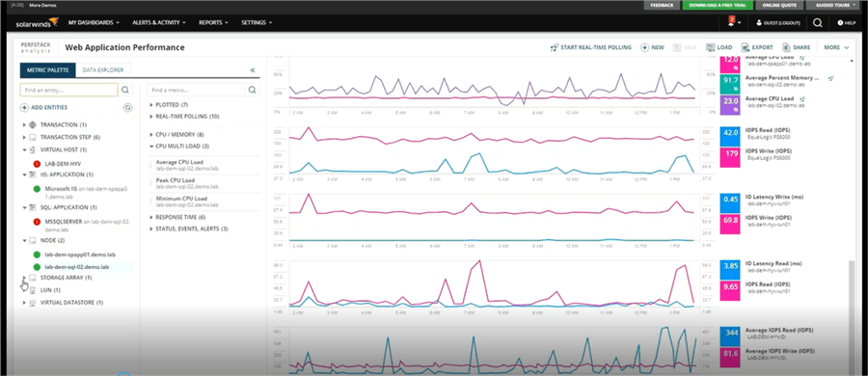Expand the Transaction entity group
Screen dimensions: 868x376
(24, 125)
